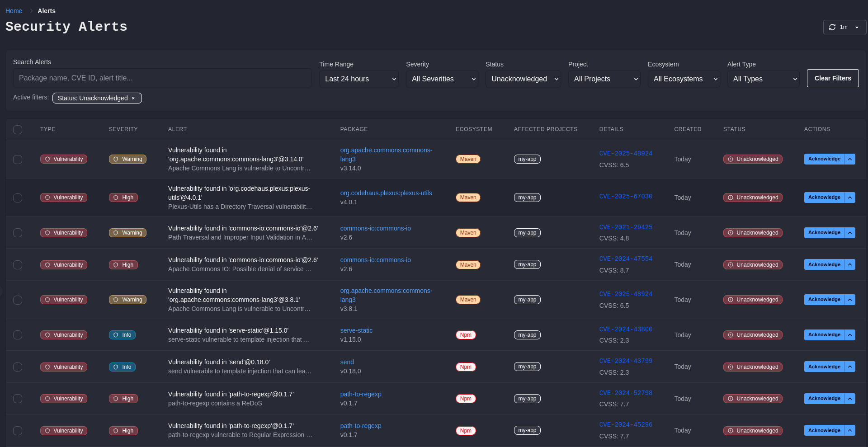Open CVE-2024-52798 details link
This screenshot has width=868, height=447.
[626, 393]
